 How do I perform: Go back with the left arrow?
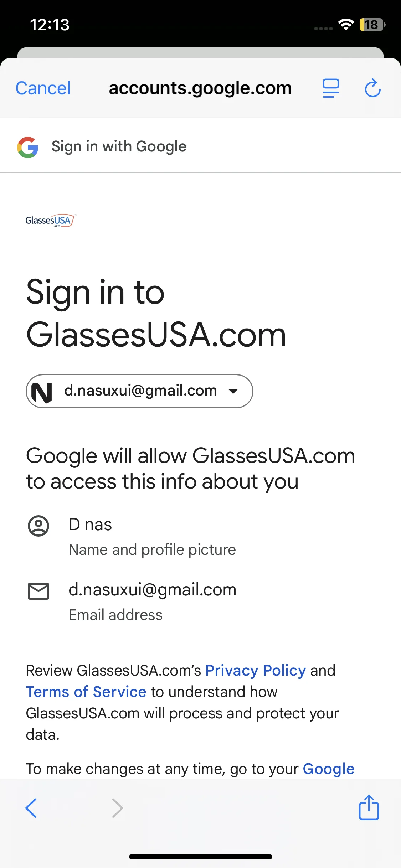click(x=31, y=807)
